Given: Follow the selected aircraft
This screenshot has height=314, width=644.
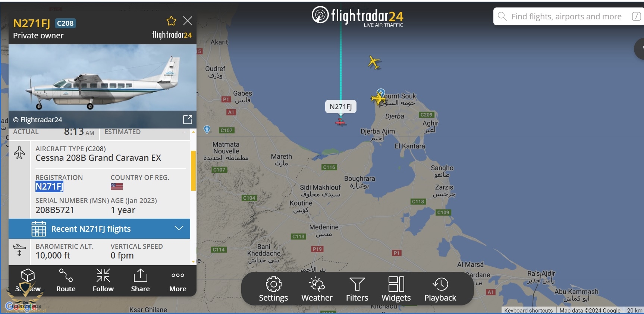Looking at the screenshot, I should point(103,280).
